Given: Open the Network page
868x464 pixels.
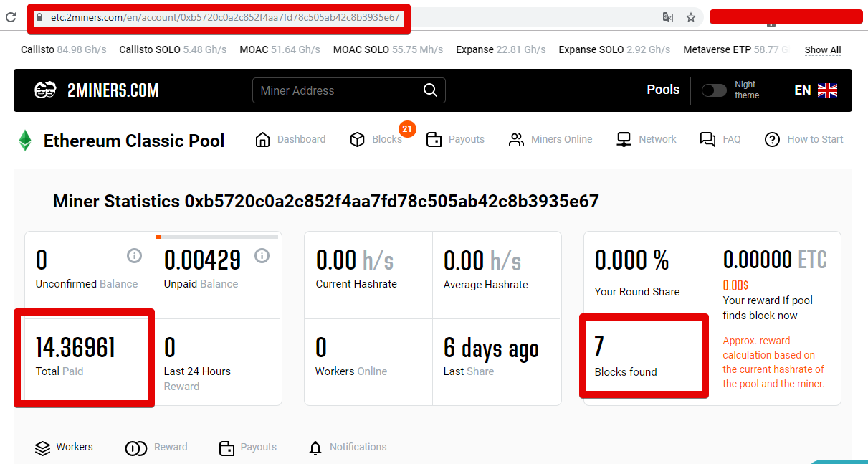Looking at the screenshot, I should [646, 139].
